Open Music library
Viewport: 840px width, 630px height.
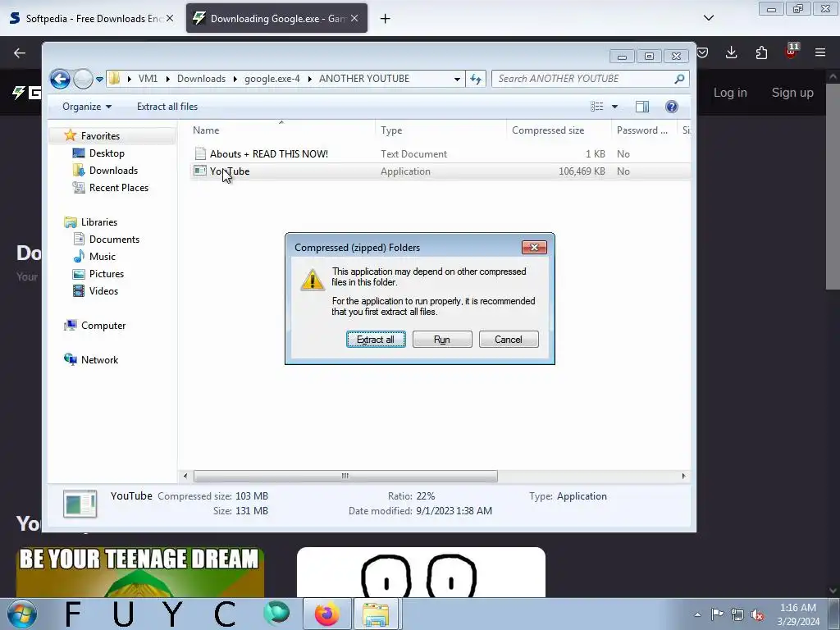tap(102, 256)
